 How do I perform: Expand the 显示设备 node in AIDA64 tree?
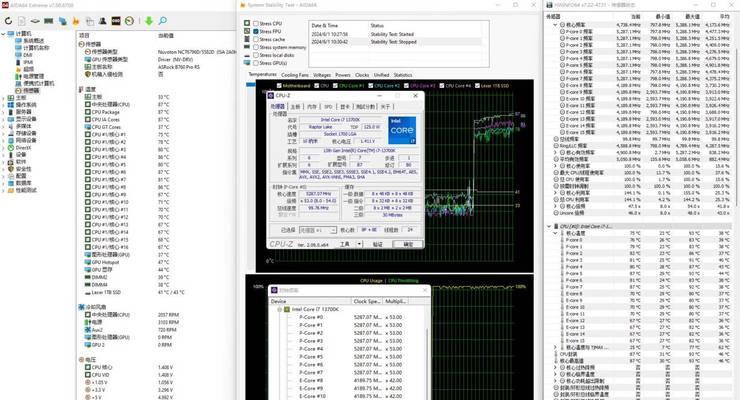4,119
